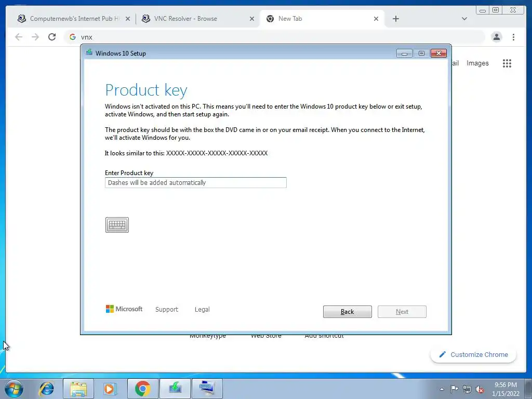
Task: Open the network tray icon
Action: click(467, 389)
